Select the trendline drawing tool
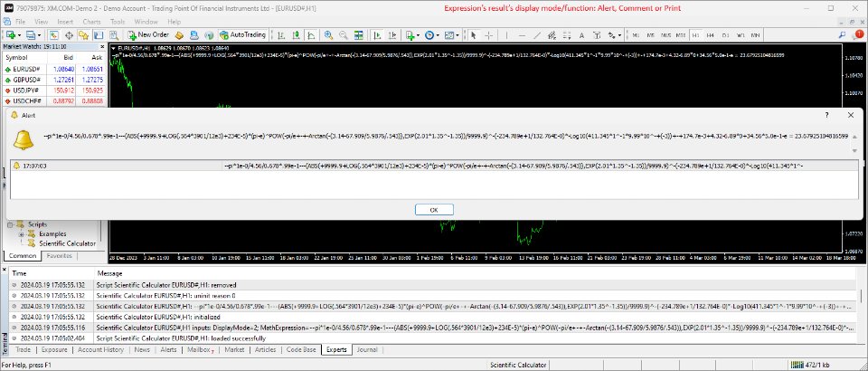The image size is (868, 371). (537, 35)
